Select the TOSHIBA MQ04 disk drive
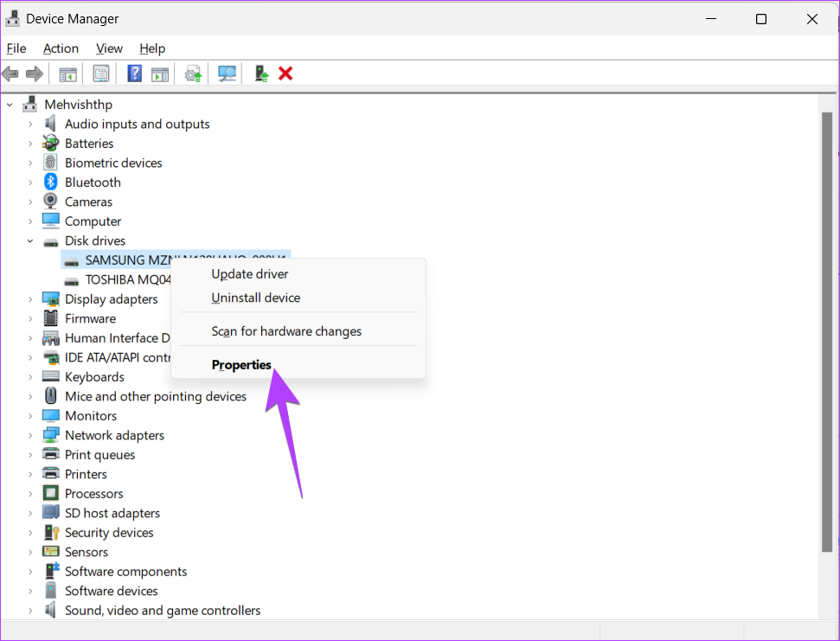The image size is (840, 641). (x=128, y=279)
